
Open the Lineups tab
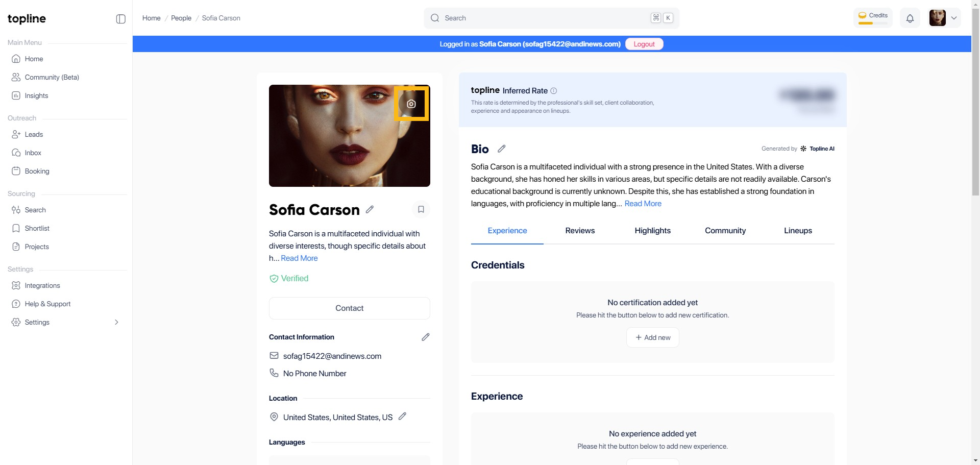click(x=798, y=231)
